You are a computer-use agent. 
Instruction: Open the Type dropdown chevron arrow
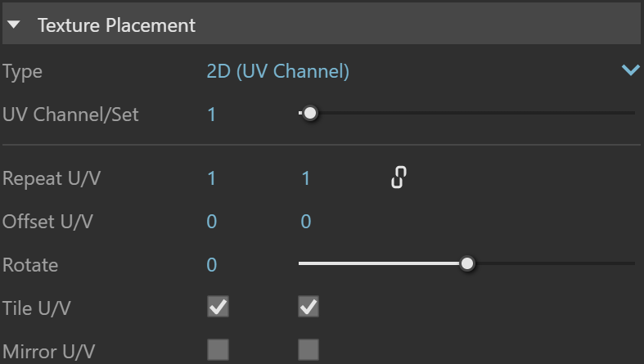tap(630, 70)
